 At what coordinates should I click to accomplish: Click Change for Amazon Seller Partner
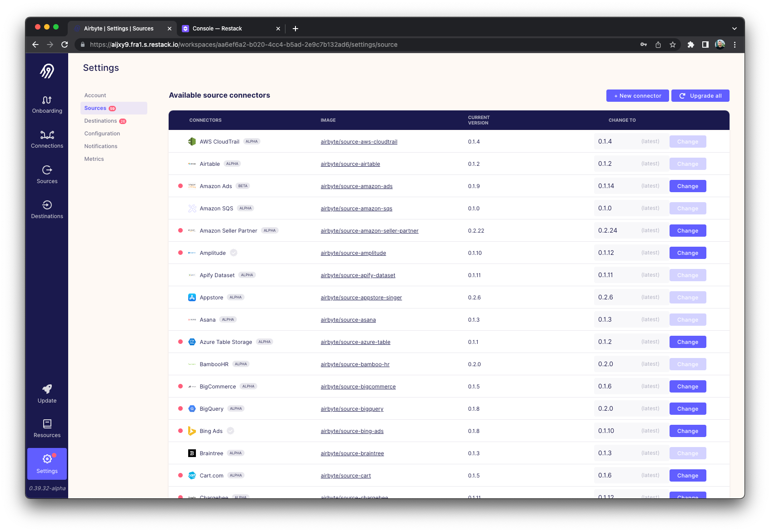(x=687, y=231)
